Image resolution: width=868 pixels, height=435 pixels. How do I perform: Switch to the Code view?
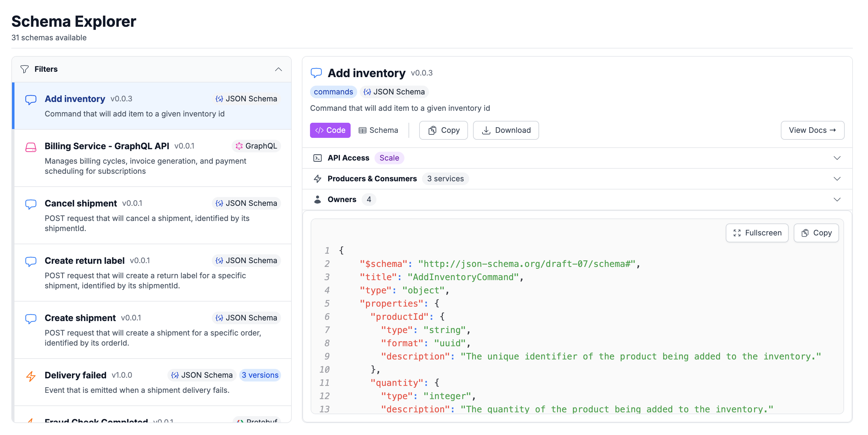pos(330,130)
